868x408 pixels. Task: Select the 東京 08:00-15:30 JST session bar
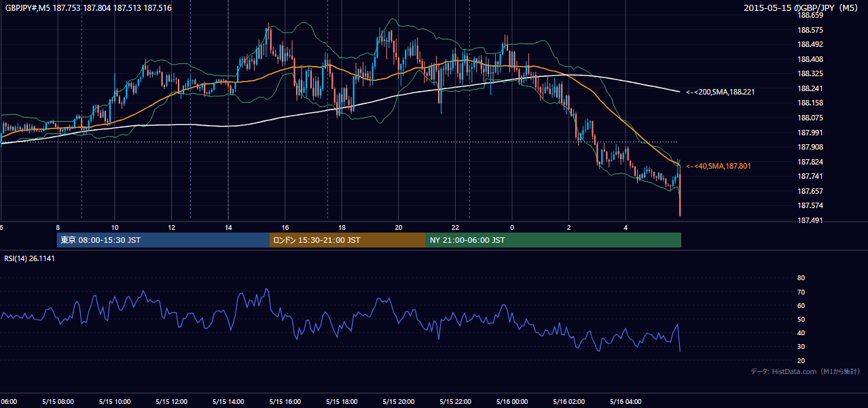(163, 240)
